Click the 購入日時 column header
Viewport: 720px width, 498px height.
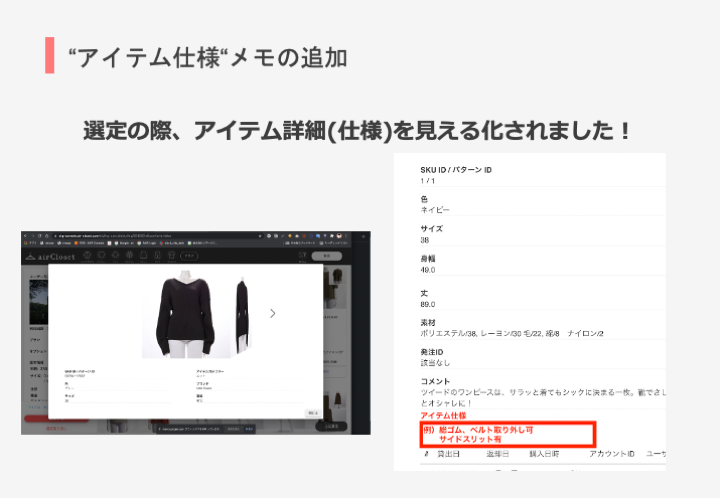(x=545, y=454)
